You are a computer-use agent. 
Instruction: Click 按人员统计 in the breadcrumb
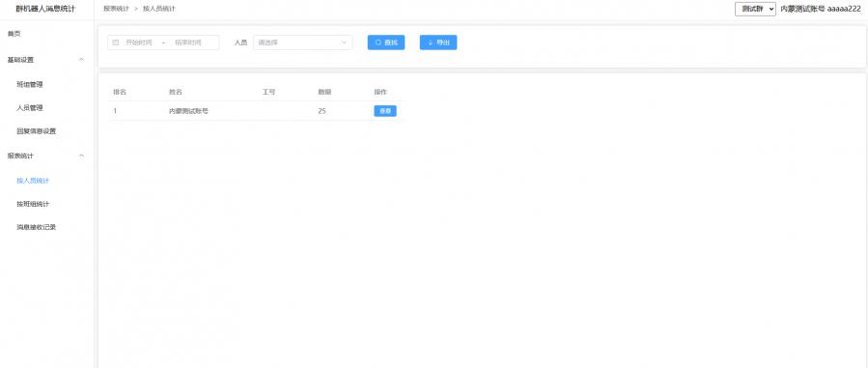point(159,9)
